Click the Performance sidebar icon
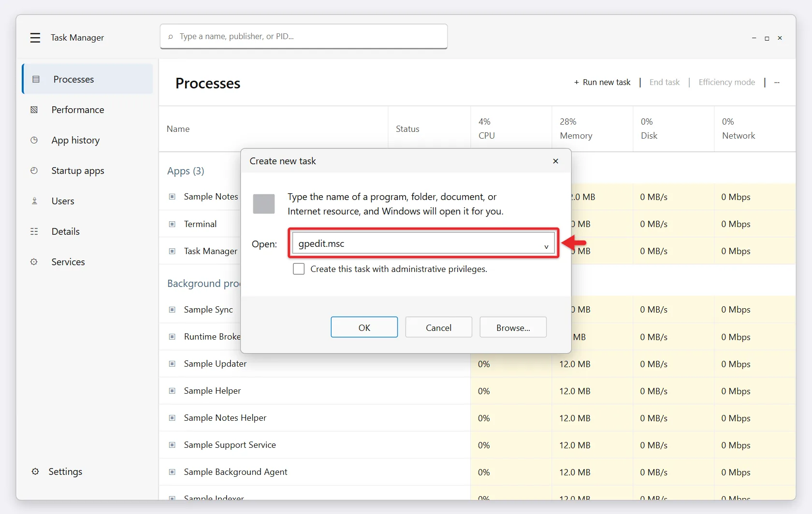This screenshot has width=812, height=514. coord(34,110)
